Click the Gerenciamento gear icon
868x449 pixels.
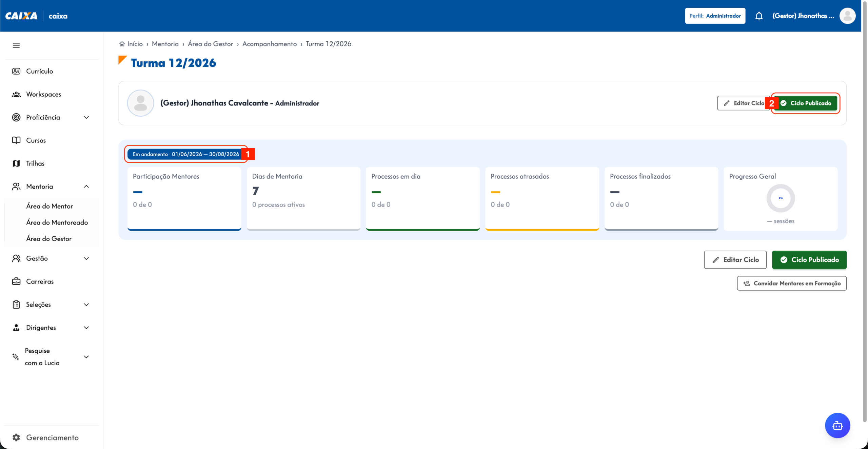pyautogui.click(x=16, y=437)
